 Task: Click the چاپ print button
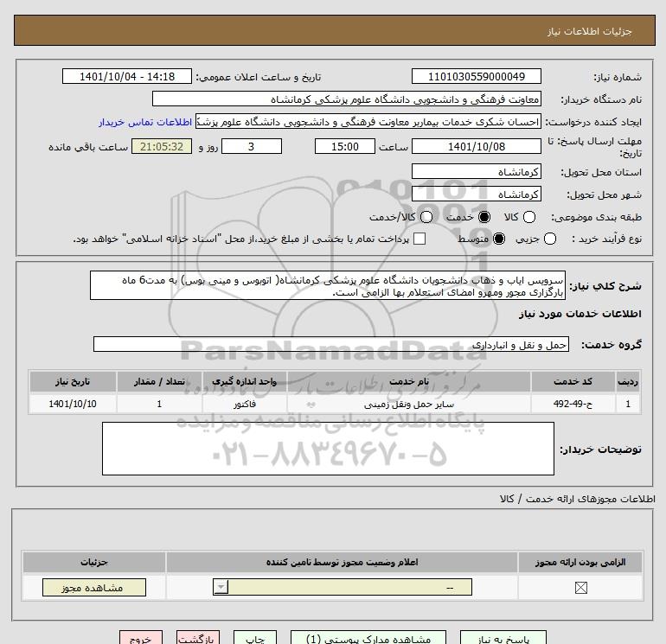pyautogui.click(x=255, y=638)
